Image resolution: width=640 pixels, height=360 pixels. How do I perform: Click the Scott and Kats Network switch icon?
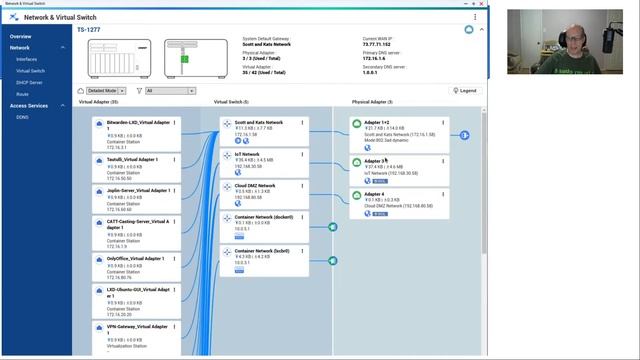pyautogui.click(x=227, y=123)
